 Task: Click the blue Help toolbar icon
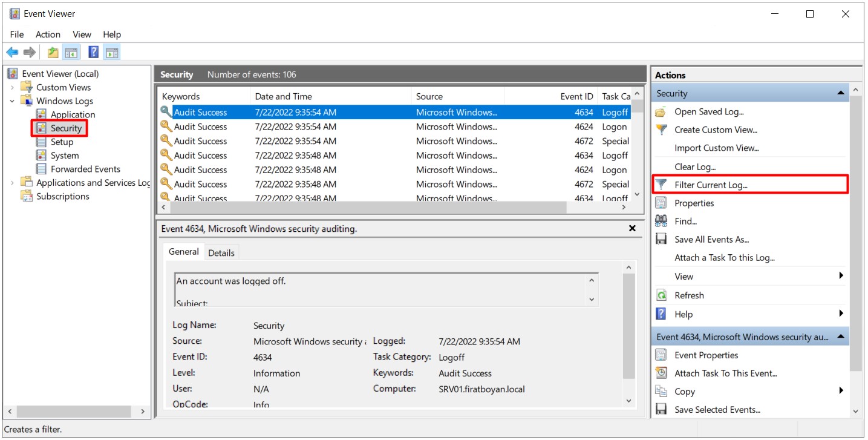(x=93, y=53)
